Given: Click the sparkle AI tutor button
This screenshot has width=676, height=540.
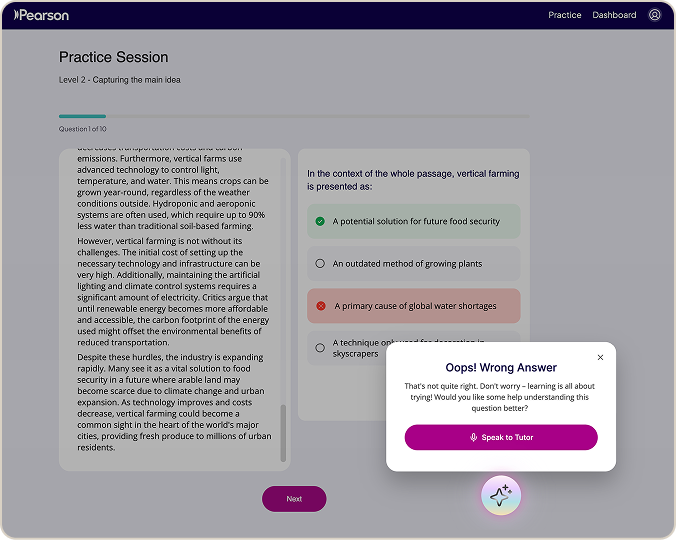Looking at the screenshot, I should (501, 495).
